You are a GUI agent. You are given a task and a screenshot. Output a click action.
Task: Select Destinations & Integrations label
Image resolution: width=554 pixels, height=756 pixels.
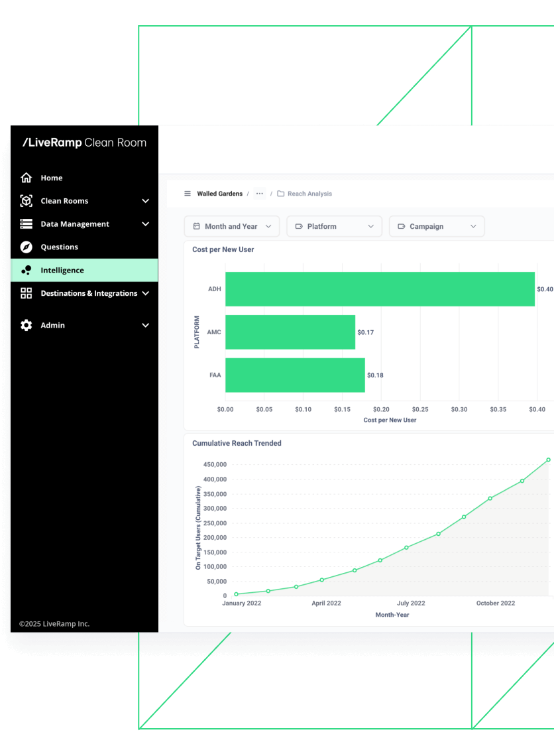(x=89, y=293)
